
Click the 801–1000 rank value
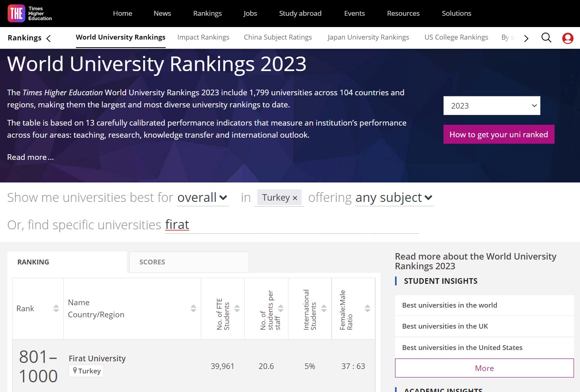(38, 367)
